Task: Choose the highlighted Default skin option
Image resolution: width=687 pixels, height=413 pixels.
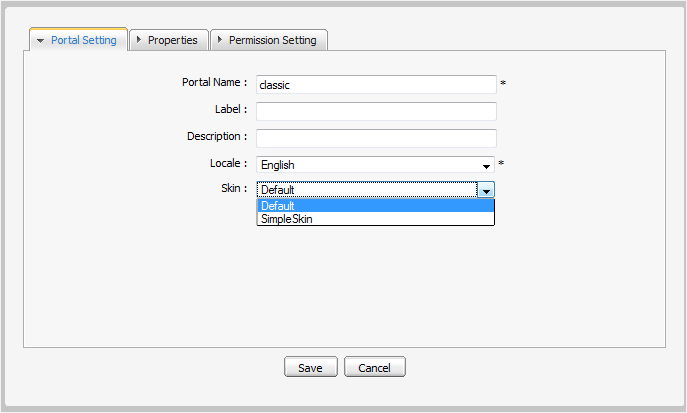Action: point(375,206)
